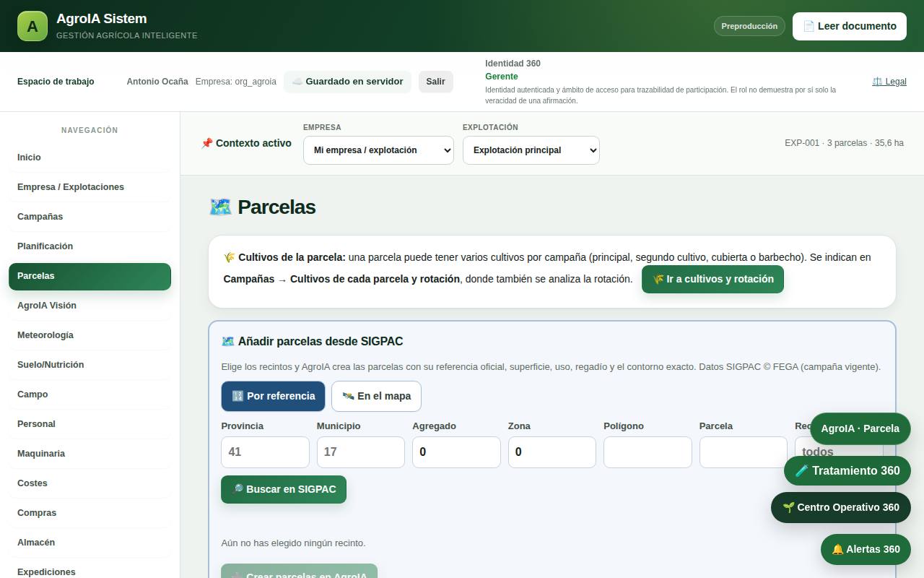Image resolution: width=924 pixels, height=578 pixels.
Task: Focus the Zona input field
Action: coord(552,452)
